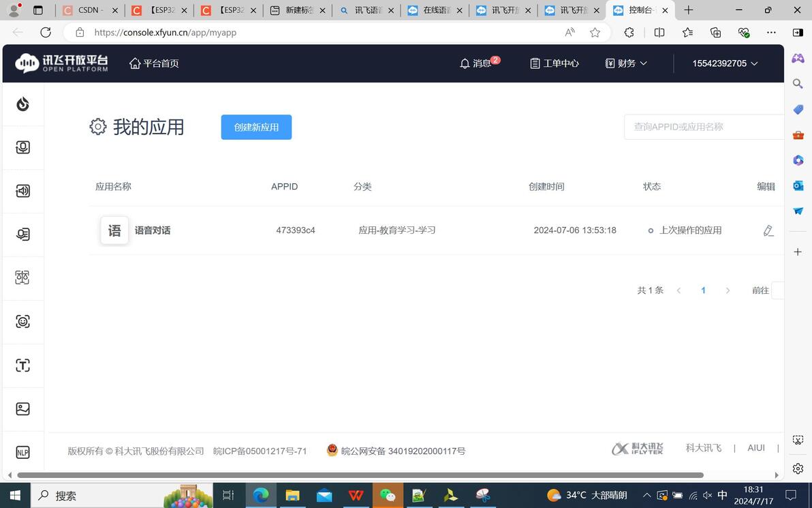Open the balance scale sidebar icon
The width and height of the screenshot is (812, 508).
tap(22, 278)
